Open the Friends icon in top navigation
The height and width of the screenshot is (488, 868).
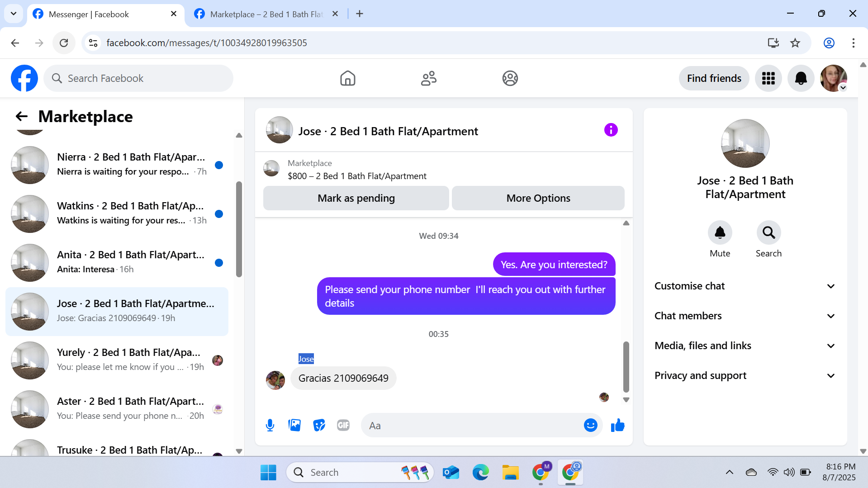pyautogui.click(x=428, y=78)
